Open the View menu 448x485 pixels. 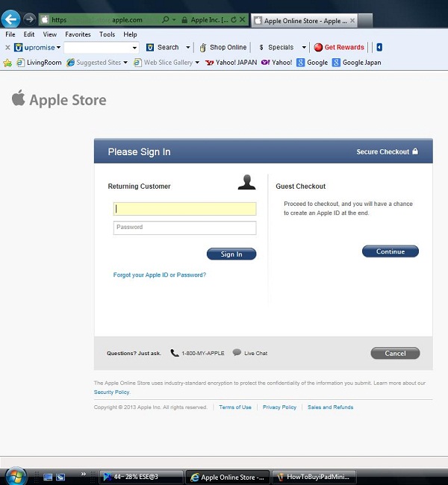pyautogui.click(x=49, y=34)
